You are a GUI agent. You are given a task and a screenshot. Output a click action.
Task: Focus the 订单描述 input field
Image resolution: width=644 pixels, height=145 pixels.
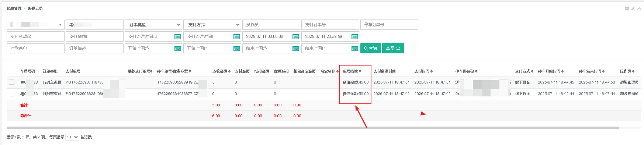click(94, 48)
